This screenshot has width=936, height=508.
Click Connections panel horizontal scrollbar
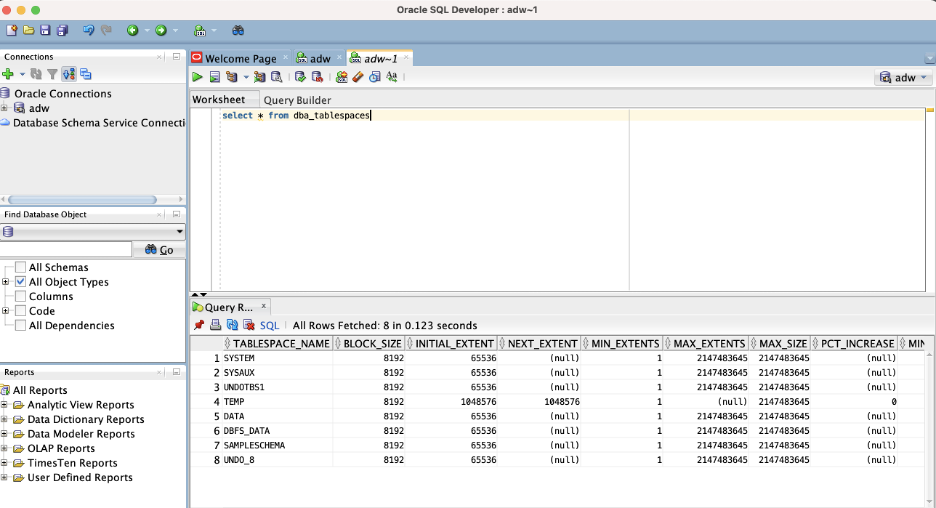82,199
